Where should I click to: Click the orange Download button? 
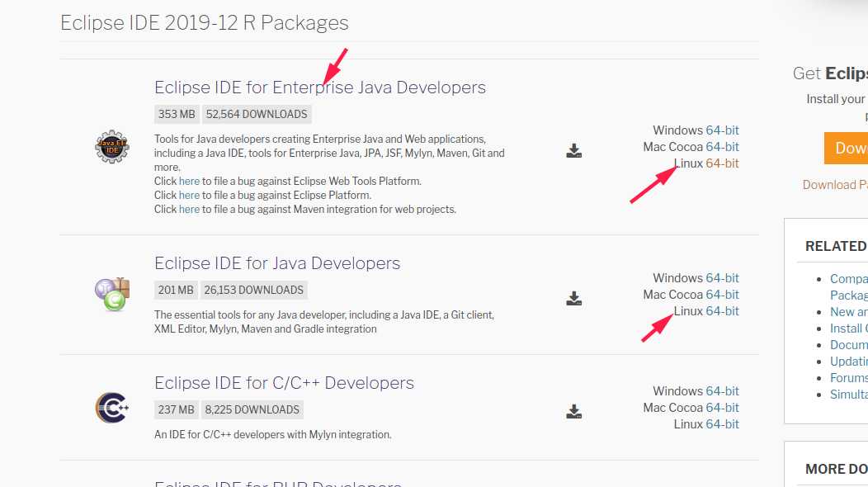(846, 148)
